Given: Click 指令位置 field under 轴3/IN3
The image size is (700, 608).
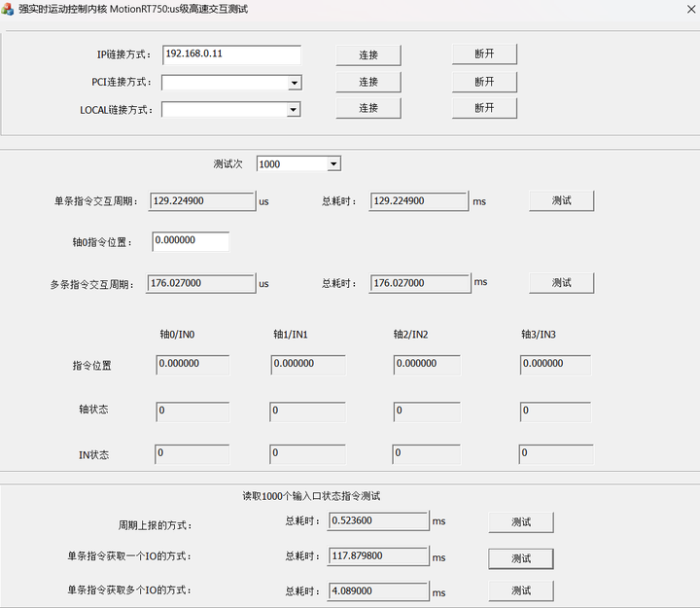Looking at the screenshot, I should pos(555,365).
